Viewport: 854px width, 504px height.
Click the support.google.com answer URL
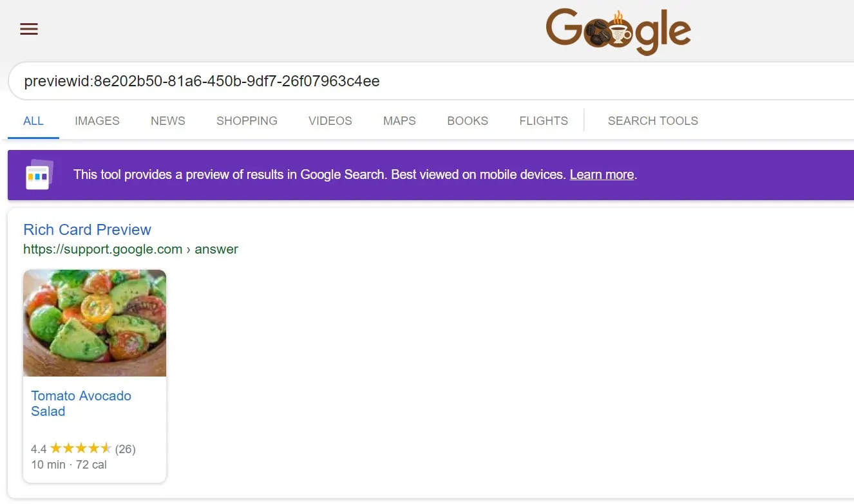click(131, 249)
